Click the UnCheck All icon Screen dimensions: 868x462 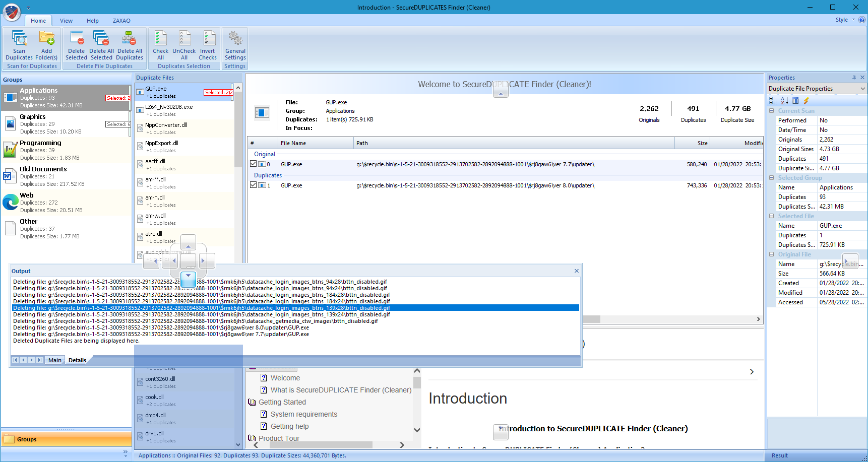pyautogui.click(x=184, y=38)
